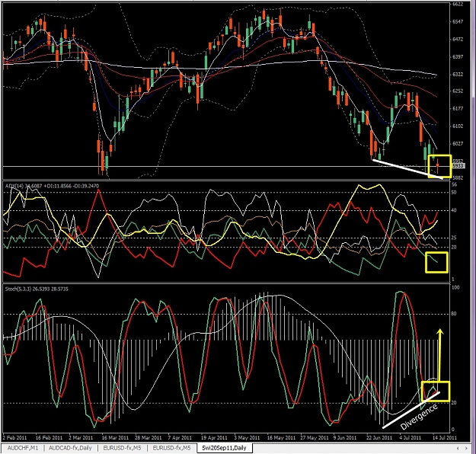Click the 16 May 2011 date label

[x=281, y=437]
